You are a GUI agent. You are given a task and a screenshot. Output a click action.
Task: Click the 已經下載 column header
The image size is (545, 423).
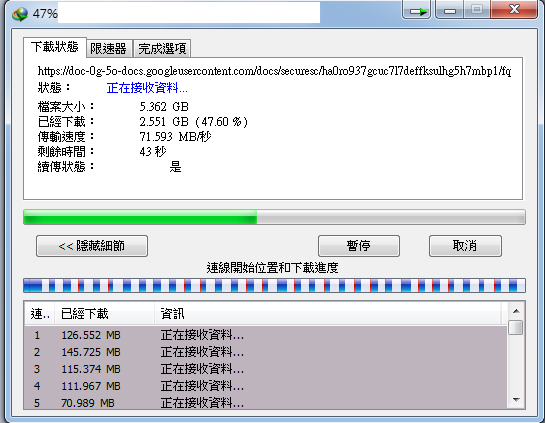105,314
